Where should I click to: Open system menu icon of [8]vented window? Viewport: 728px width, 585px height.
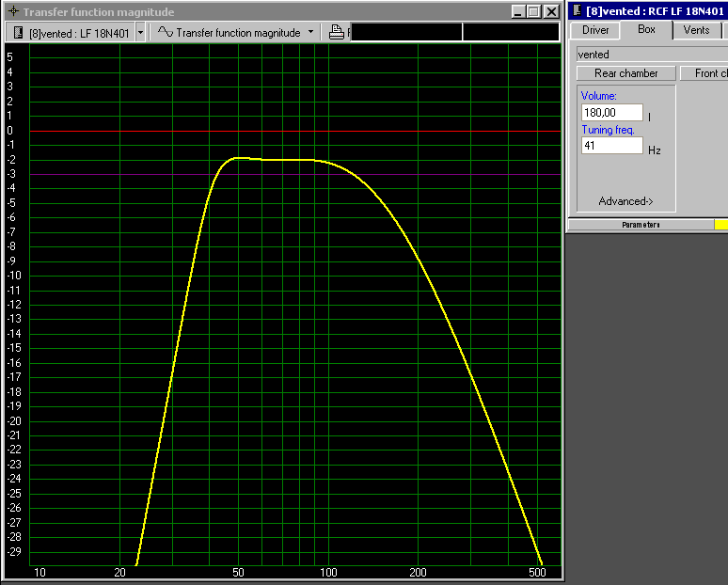(577, 11)
